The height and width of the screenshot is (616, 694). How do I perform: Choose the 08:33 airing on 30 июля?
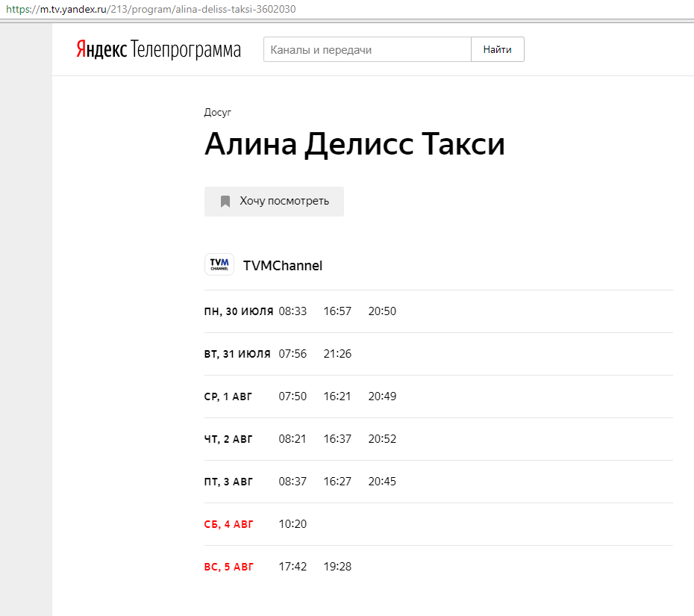point(293,311)
